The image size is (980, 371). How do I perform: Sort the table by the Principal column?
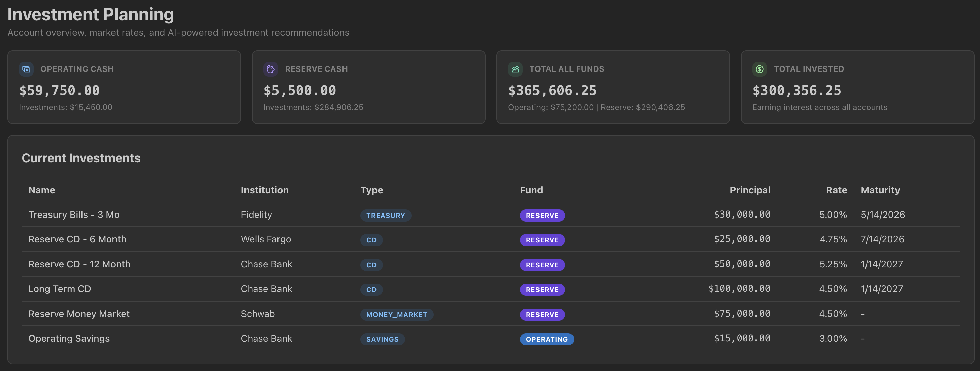pos(750,190)
